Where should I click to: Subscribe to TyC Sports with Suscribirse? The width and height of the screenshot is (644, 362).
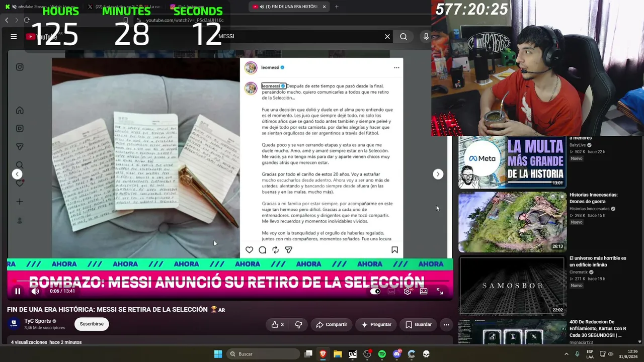92,324
